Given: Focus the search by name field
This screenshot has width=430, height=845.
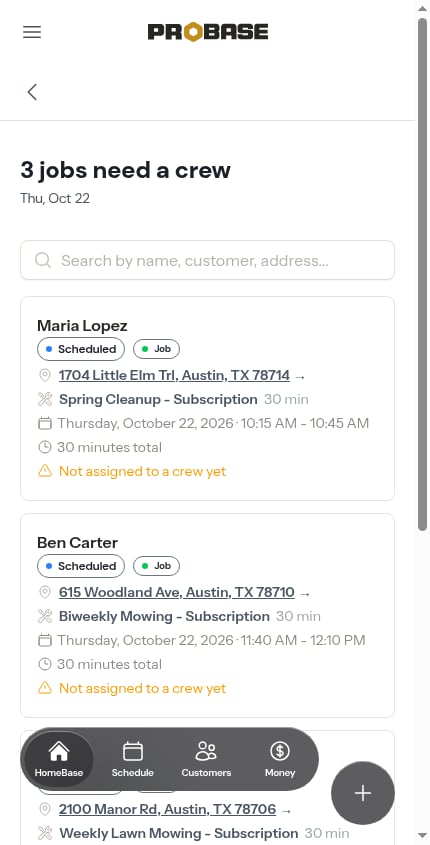Looking at the screenshot, I should click(207, 260).
